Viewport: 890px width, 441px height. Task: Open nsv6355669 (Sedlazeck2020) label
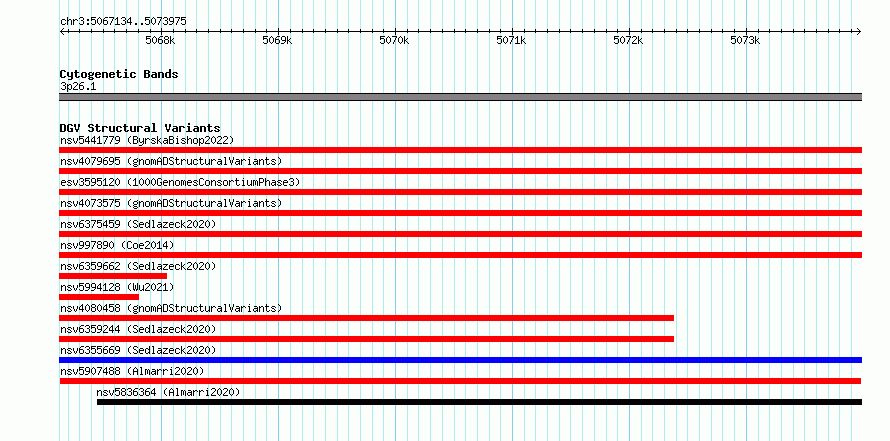tap(138, 350)
